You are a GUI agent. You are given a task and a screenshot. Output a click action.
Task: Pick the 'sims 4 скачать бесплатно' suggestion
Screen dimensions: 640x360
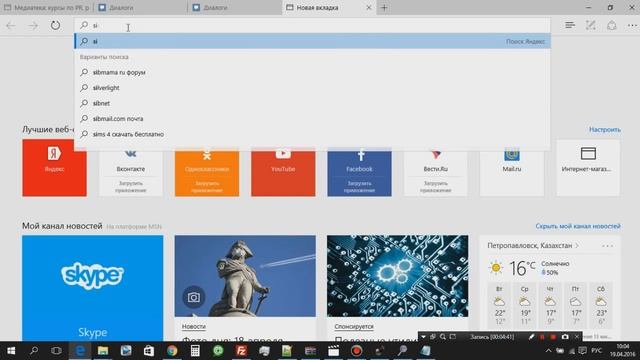click(312, 134)
